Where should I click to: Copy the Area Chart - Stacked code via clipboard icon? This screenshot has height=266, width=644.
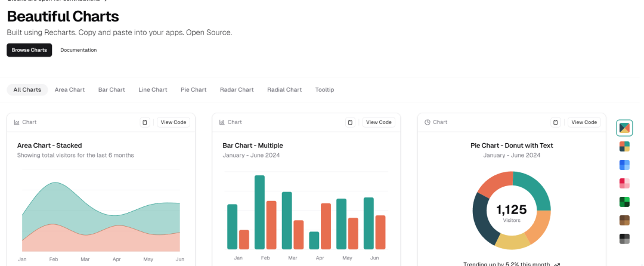[x=145, y=122]
